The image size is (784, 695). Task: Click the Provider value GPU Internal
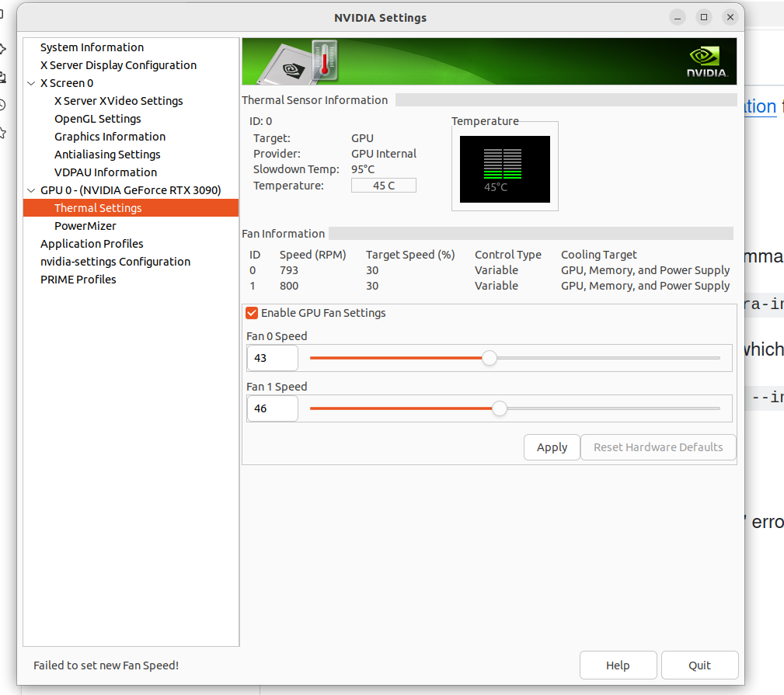click(384, 154)
